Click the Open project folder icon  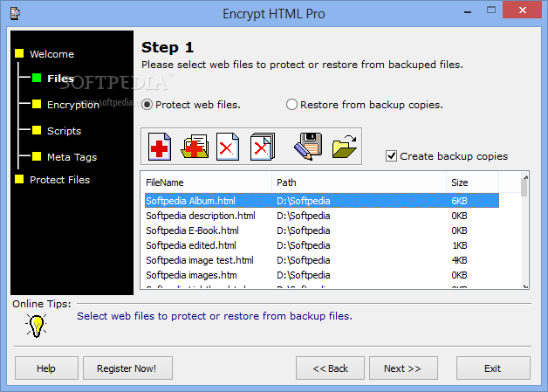coord(345,147)
